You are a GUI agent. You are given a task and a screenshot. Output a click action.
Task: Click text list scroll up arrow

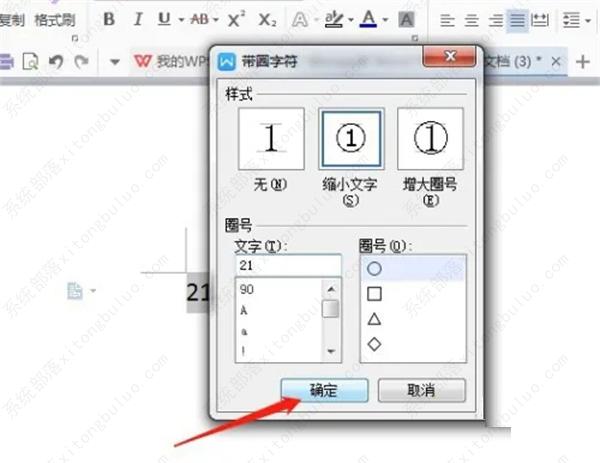pyautogui.click(x=331, y=289)
